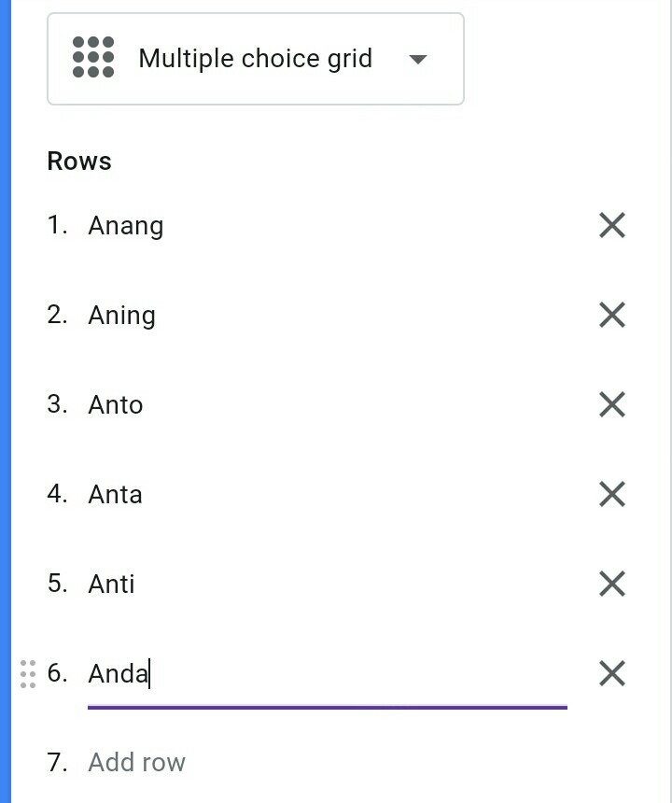672x803 pixels.
Task: Grab the drag handle beside row 6
Action: tap(28, 673)
